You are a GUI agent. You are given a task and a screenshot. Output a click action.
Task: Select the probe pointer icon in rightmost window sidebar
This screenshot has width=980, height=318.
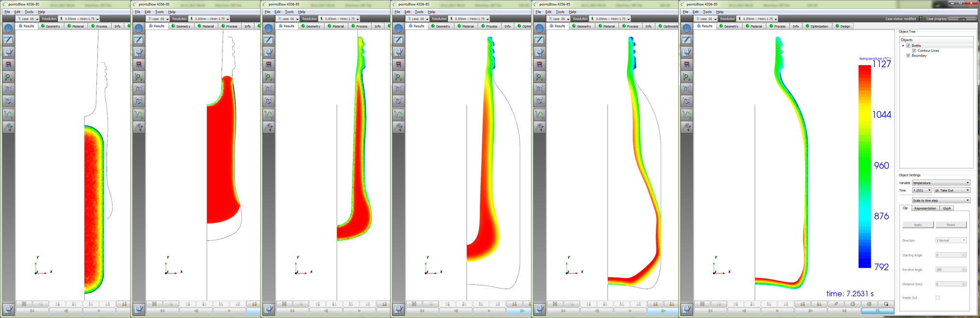click(686, 127)
